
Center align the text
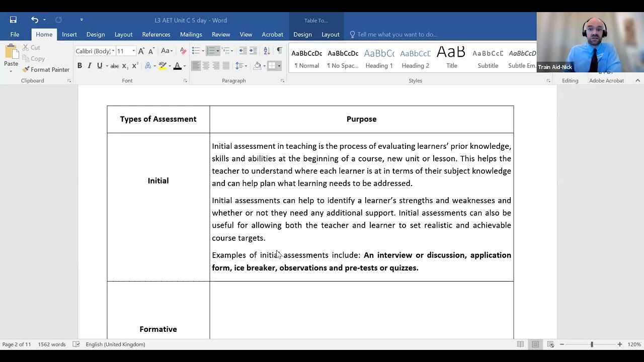coord(206,66)
